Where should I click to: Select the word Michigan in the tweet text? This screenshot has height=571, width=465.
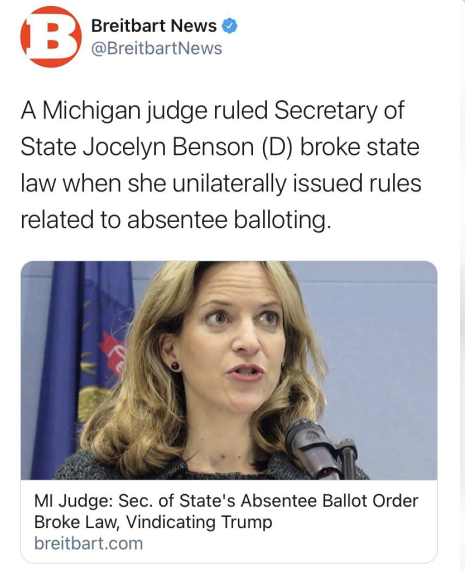point(91,110)
